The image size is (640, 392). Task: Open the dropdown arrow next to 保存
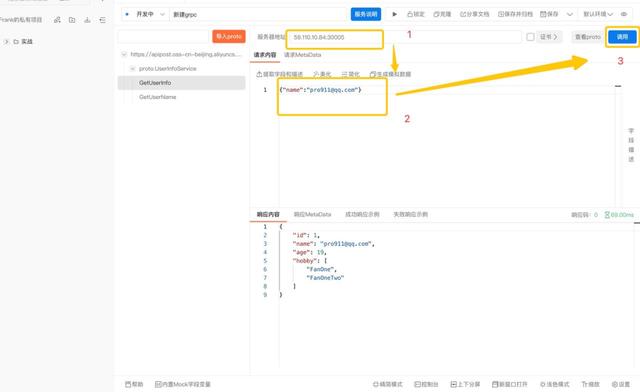[x=570, y=14]
